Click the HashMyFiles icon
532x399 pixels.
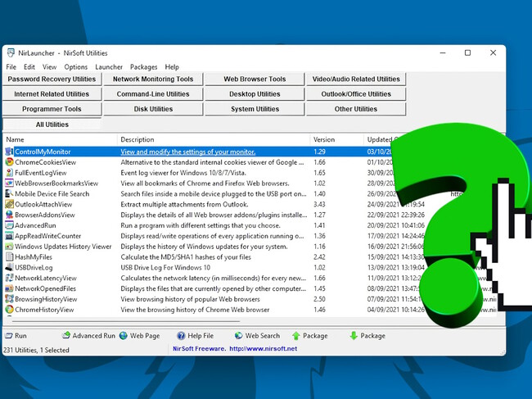click(x=9, y=257)
